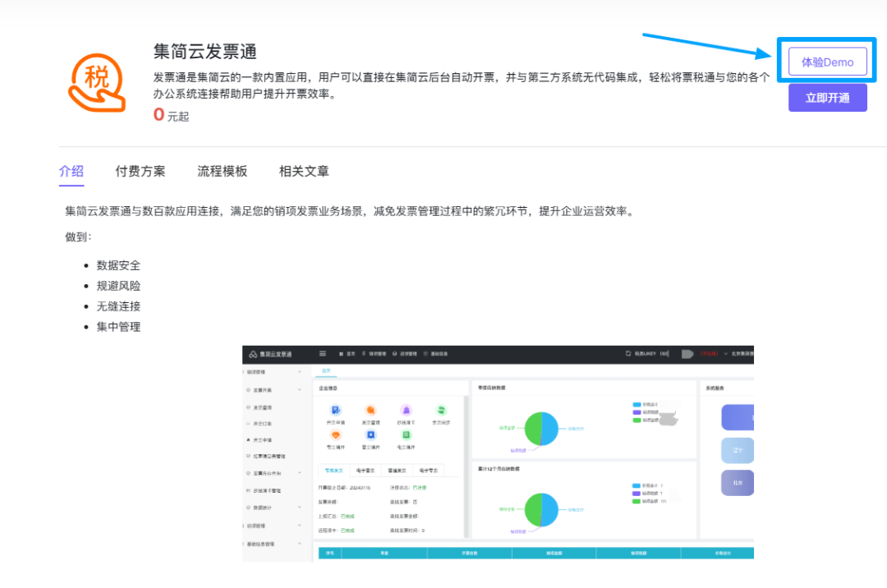Click the 数据安全 bullet item
The image size is (887, 588).
[x=118, y=265]
